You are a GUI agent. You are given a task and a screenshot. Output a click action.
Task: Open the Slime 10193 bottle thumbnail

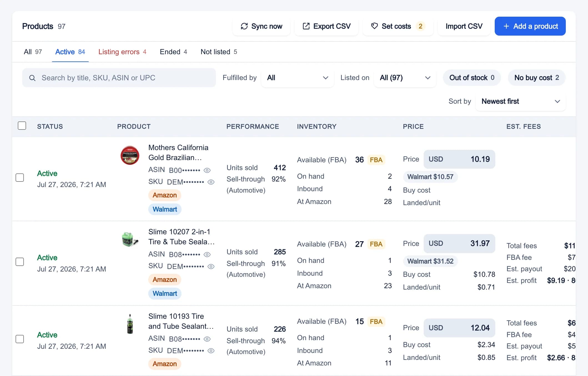coord(130,324)
